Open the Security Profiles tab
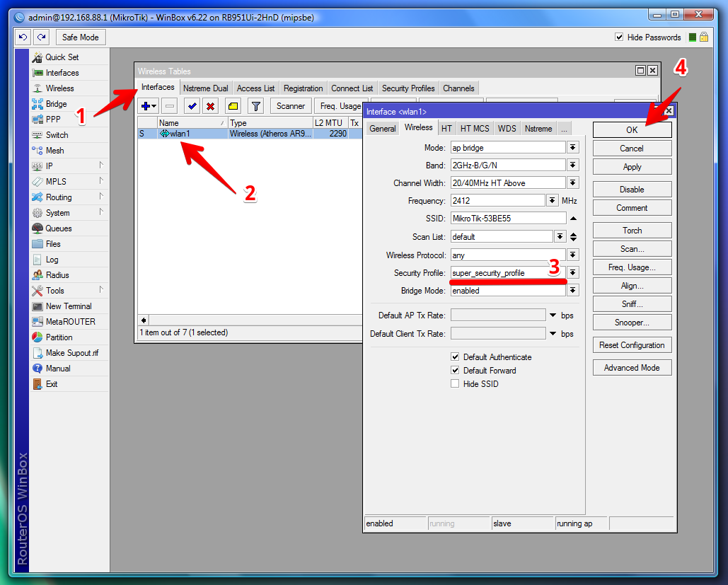This screenshot has width=728, height=585. pos(408,88)
